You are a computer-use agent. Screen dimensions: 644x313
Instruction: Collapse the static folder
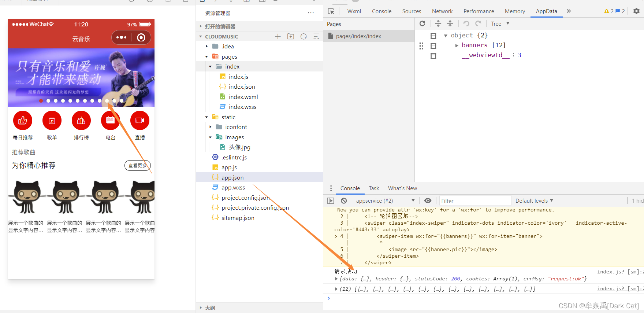pos(207,117)
